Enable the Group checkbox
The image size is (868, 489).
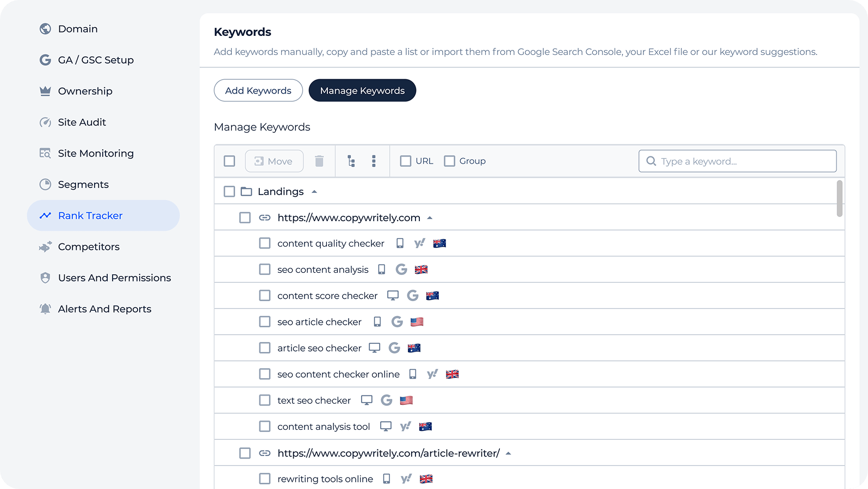[x=449, y=161]
